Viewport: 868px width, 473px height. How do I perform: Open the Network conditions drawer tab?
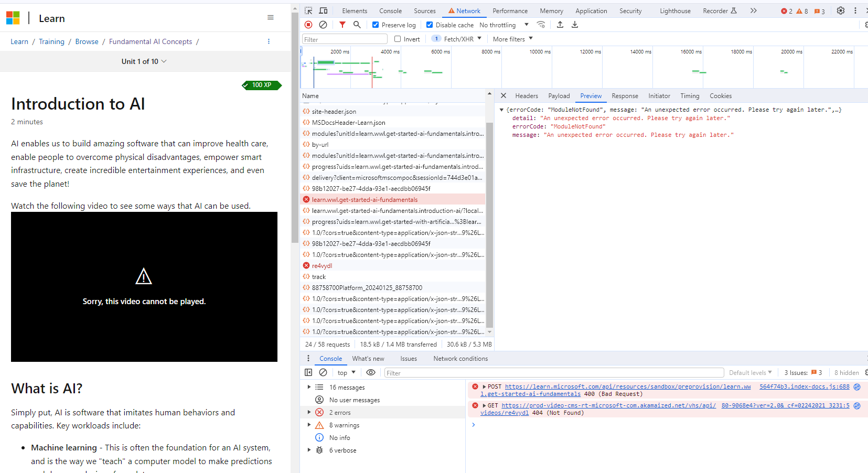point(460,359)
